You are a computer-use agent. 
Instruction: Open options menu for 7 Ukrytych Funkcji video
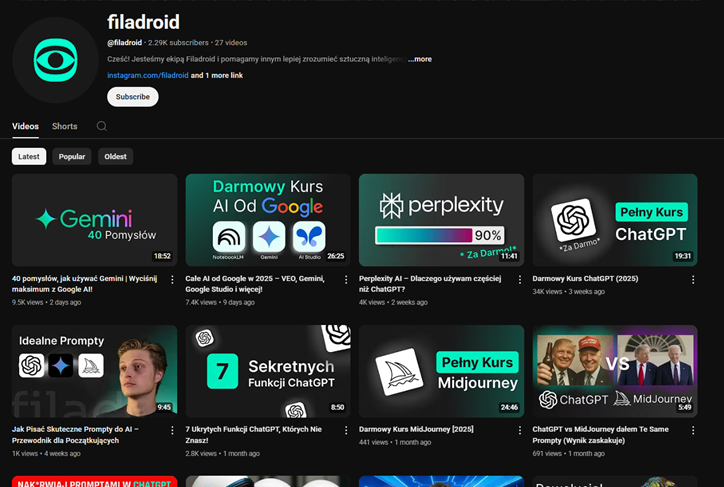[346, 430]
